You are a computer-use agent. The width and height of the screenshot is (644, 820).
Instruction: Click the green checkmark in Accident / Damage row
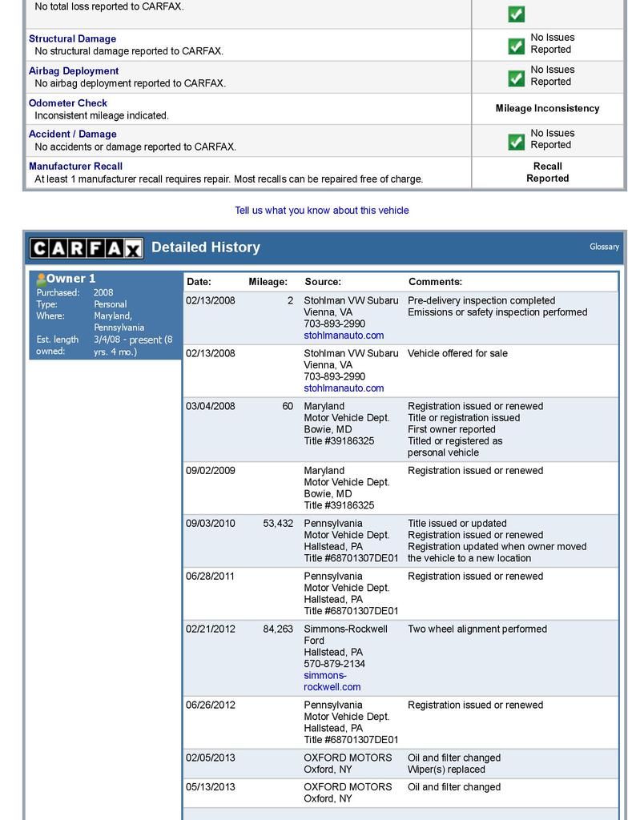[516, 142]
